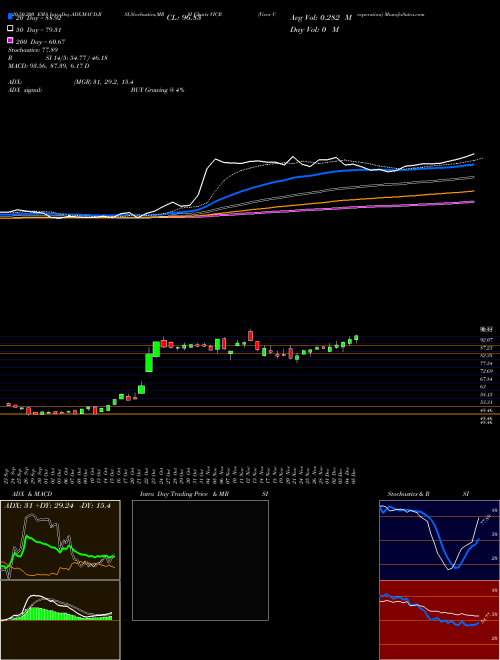Image resolution: width=500 pixels, height=660 pixels.
Task: Click the 77.54 price axis label
Action: (487, 363)
